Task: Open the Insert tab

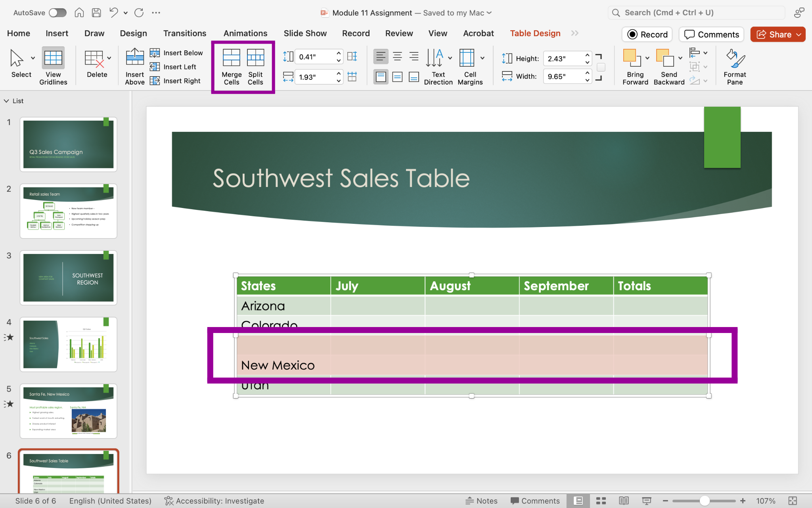Action: point(57,33)
